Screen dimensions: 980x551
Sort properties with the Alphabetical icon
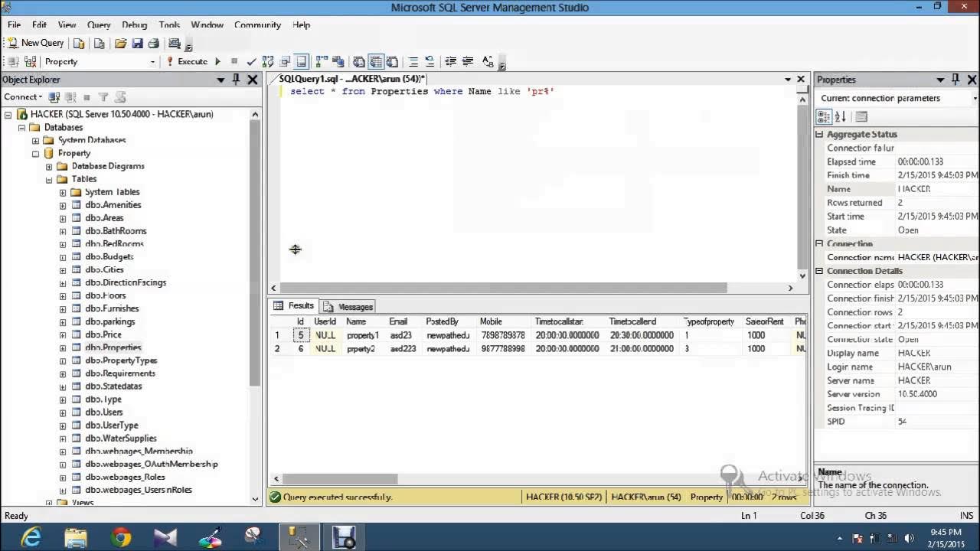[x=841, y=117]
